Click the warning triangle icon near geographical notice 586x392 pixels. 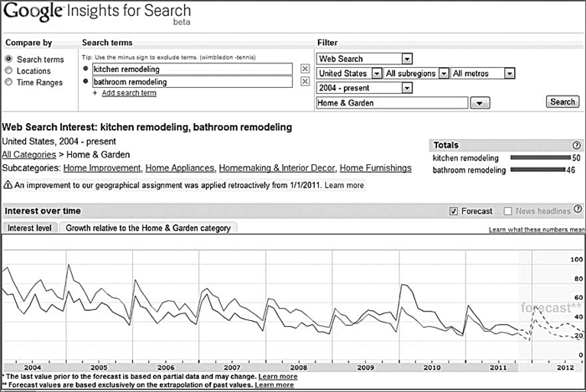(x=8, y=185)
